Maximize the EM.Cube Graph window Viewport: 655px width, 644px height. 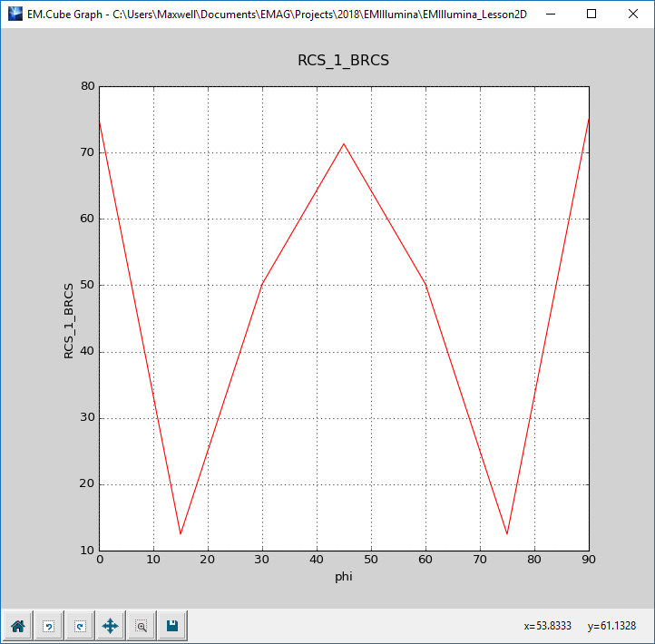[x=591, y=14]
